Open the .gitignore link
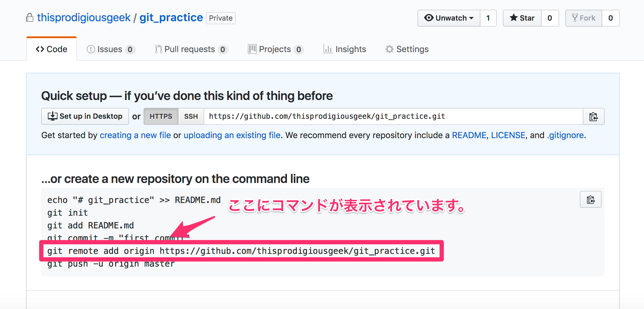 pos(565,135)
